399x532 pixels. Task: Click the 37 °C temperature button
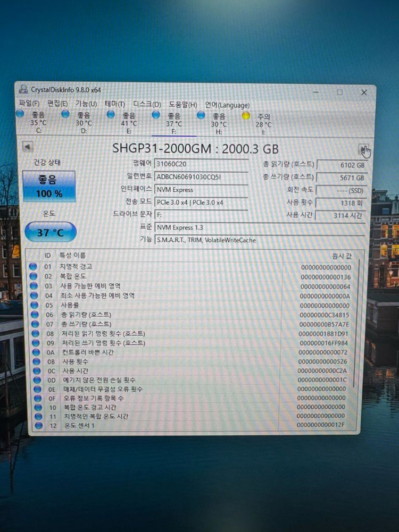point(51,232)
